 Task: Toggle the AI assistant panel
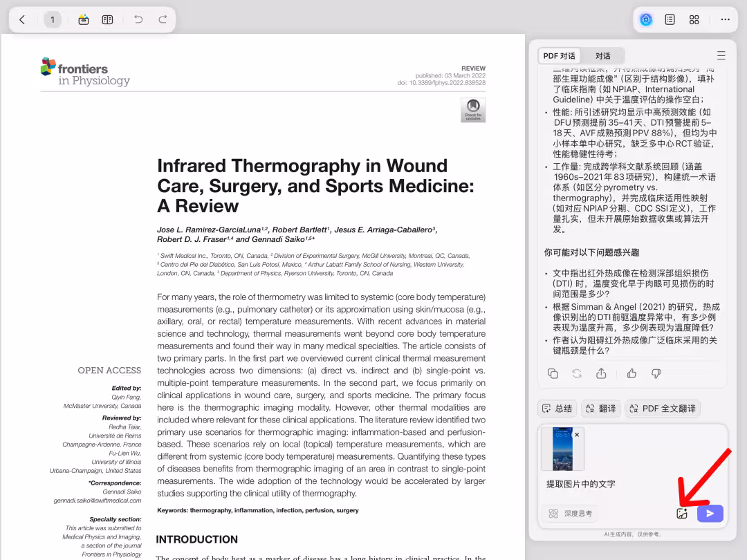click(646, 19)
